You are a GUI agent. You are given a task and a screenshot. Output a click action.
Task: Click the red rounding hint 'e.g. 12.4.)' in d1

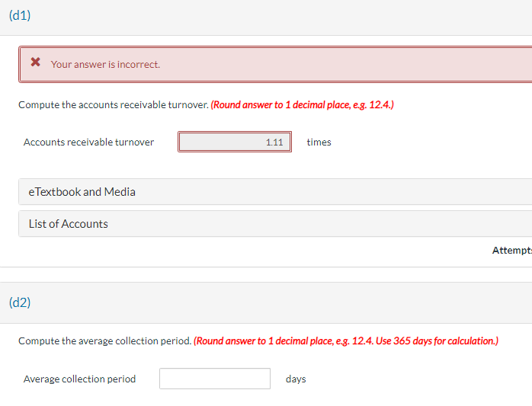pos(373,105)
